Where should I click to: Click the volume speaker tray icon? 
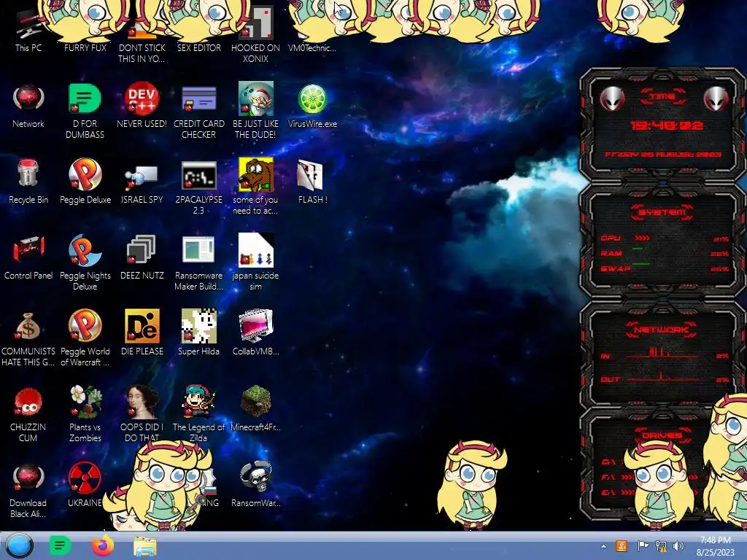pos(678,545)
